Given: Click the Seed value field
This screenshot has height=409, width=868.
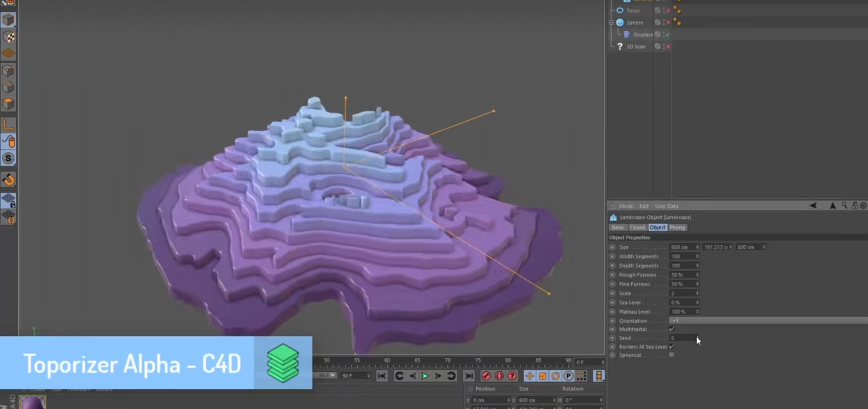Looking at the screenshot, I should point(684,338).
